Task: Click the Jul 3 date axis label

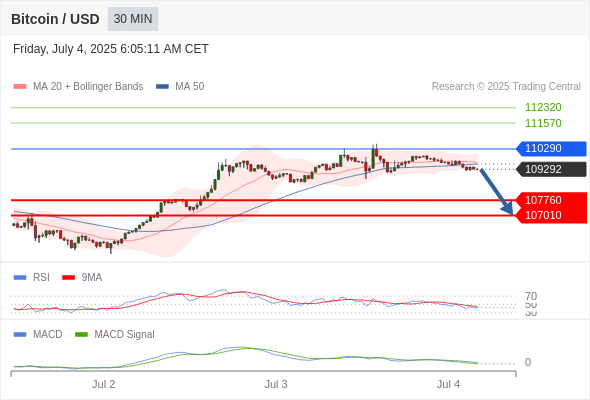Action: coord(276,384)
